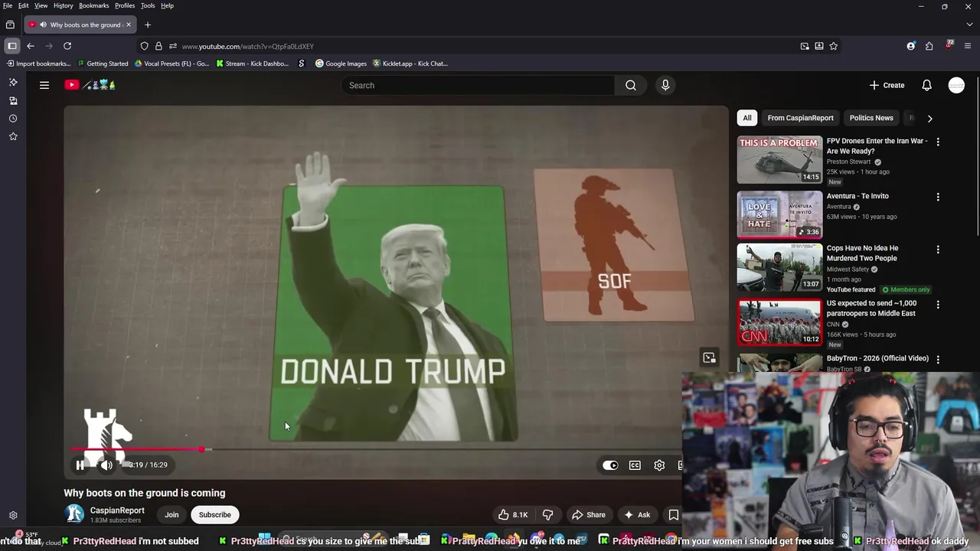Select the All filter chip

click(x=747, y=118)
